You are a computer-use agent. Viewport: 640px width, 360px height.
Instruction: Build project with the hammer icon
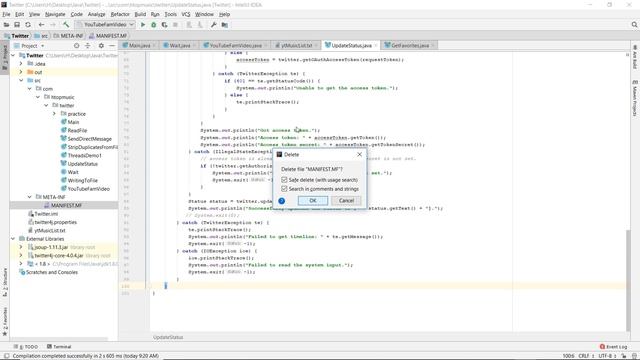click(66, 25)
